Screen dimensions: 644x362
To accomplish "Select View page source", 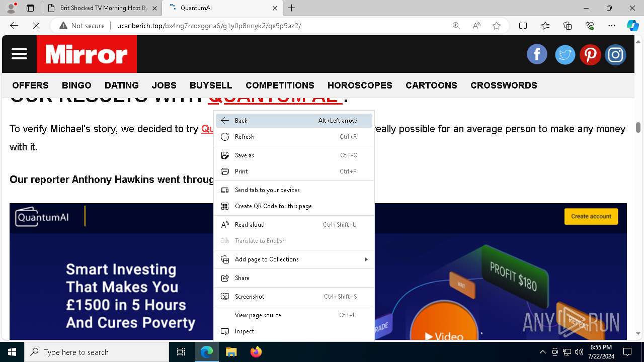I will click(294, 315).
